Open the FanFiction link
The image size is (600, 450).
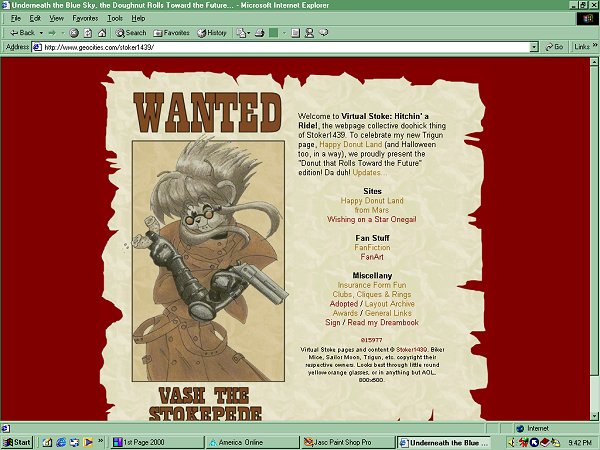click(x=372, y=248)
